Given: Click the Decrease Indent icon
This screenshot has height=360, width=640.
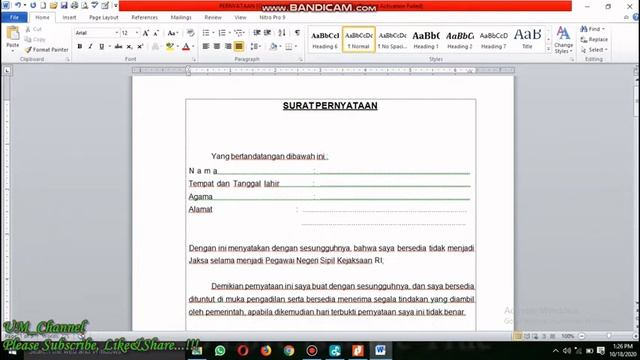Looking at the screenshot, I should click(257, 33).
